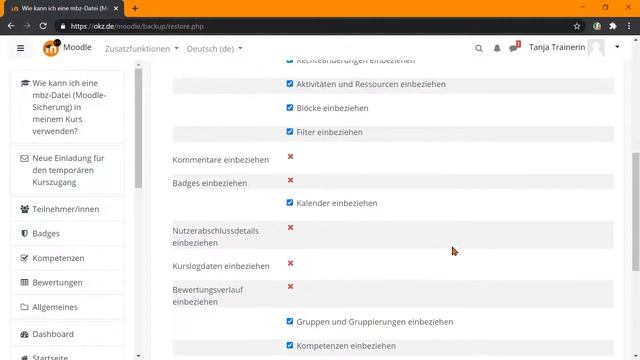Click the green extension icon in toolbar
Image resolution: width=640 pixels, height=360 pixels.
click(597, 26)
